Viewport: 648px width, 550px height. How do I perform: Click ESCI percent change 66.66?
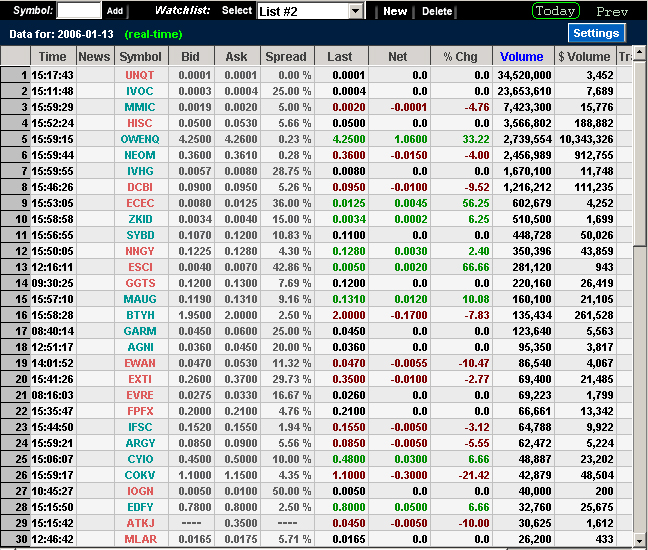(476, 267)
